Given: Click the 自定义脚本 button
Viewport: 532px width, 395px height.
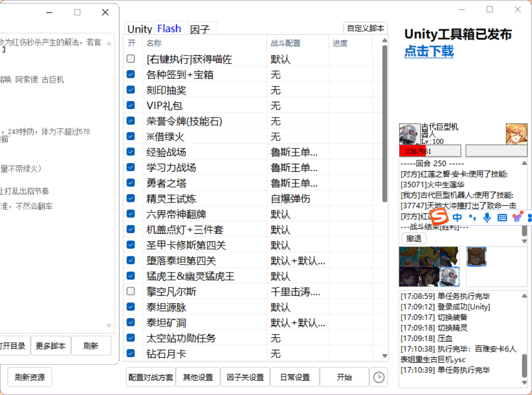Looking at the screenshot, I should [366, 28].
